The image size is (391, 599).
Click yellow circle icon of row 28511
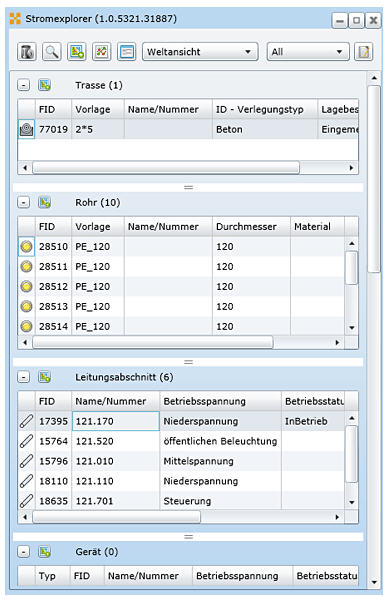(x=26, y=266)
